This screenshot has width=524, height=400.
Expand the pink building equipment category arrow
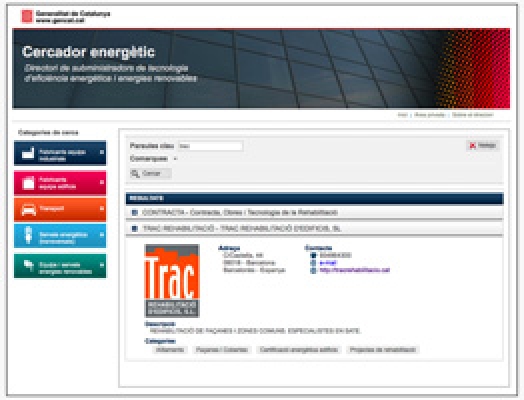(102, 182)
